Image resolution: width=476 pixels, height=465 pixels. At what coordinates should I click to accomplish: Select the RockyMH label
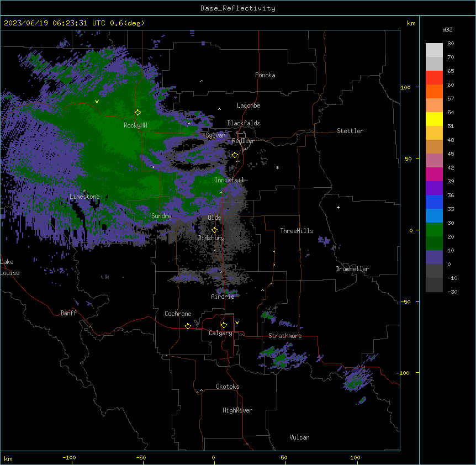point(135,125)
